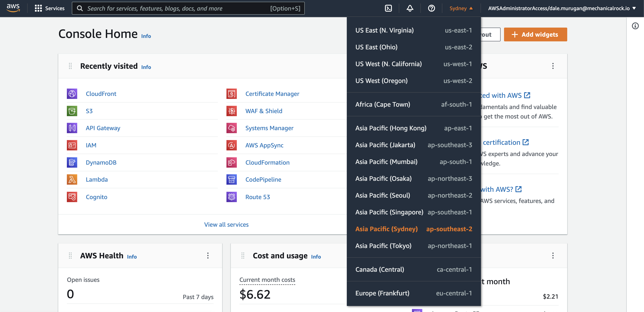Select Europe (Frankfurt) region

tap(414, 293)
